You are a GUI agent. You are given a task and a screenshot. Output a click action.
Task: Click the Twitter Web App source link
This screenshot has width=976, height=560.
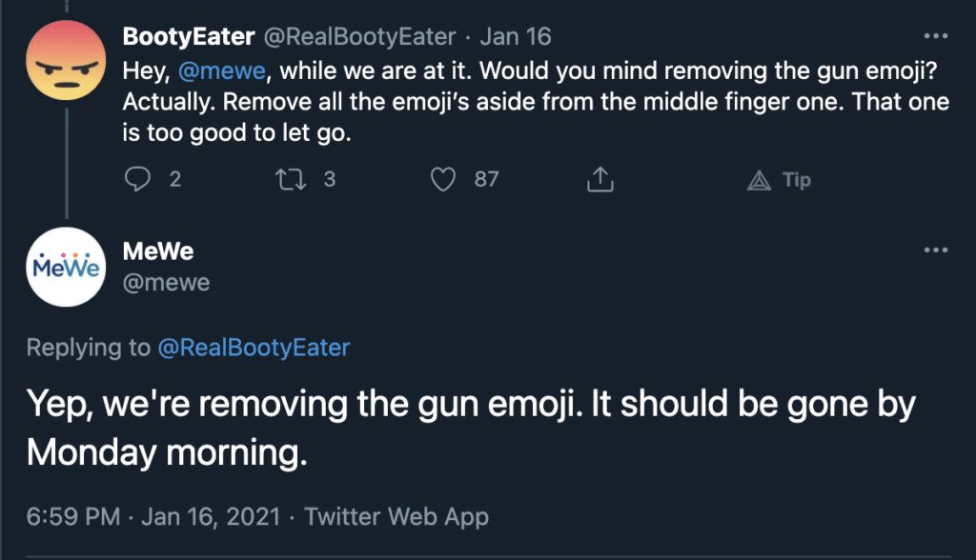pyautogui.click(x=396, y=516)
